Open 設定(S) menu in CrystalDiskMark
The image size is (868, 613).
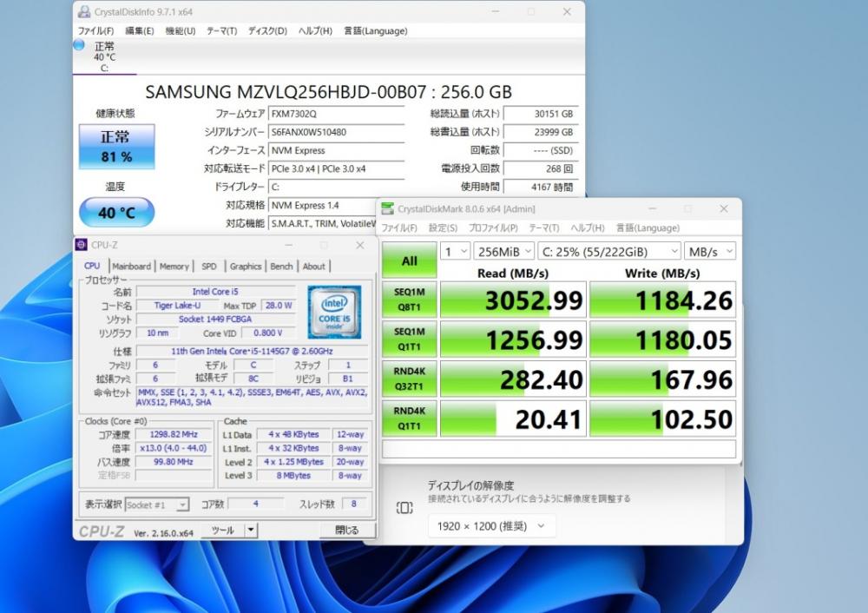[x=443, y=227]
